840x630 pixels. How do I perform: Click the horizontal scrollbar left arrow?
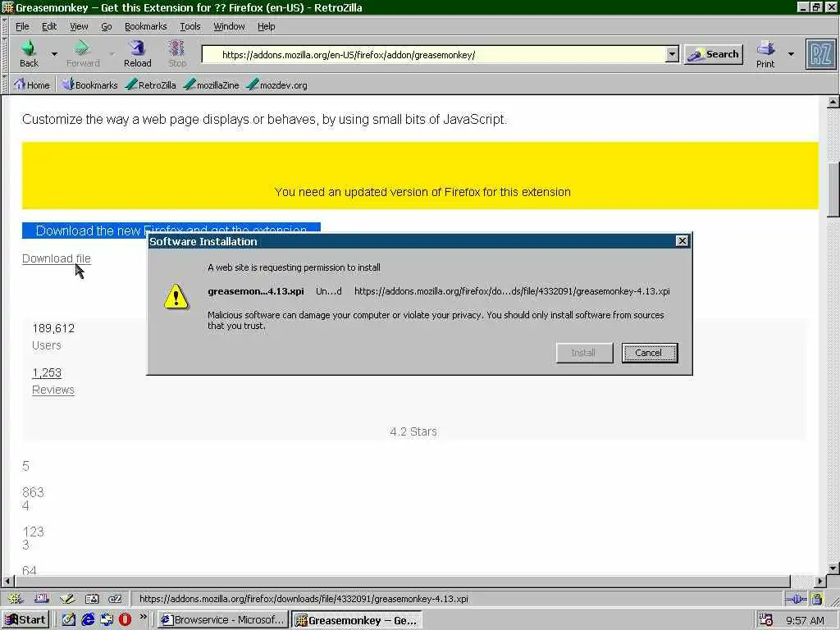point(7,581)
